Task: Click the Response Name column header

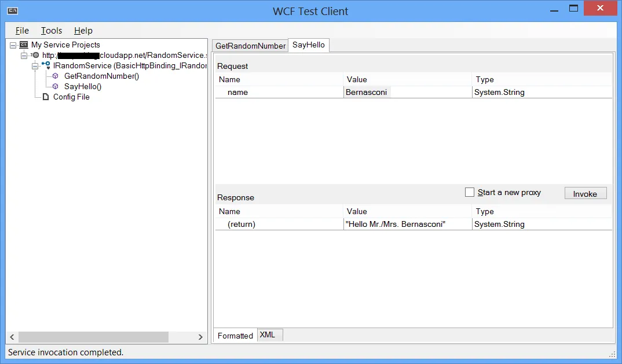Action: (279, 211)
